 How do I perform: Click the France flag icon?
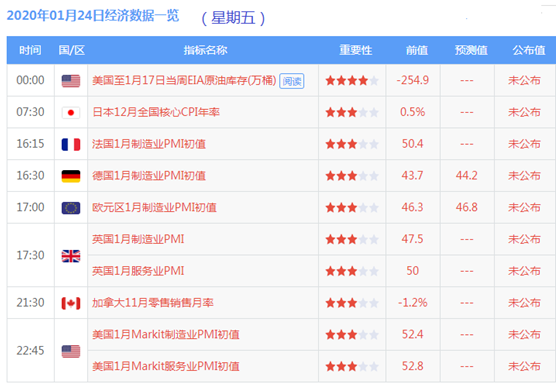71,144
